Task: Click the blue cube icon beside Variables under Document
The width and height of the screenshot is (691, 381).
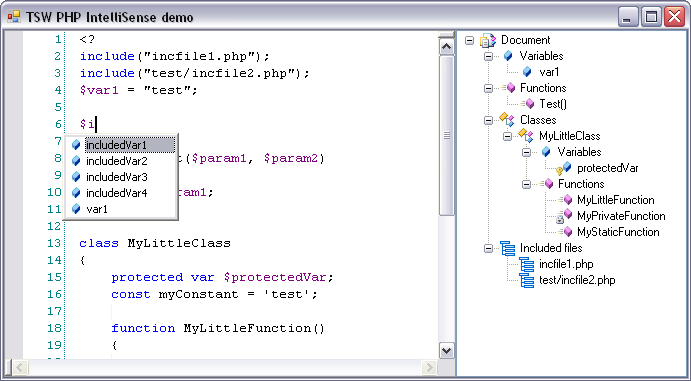Action: 508,56
